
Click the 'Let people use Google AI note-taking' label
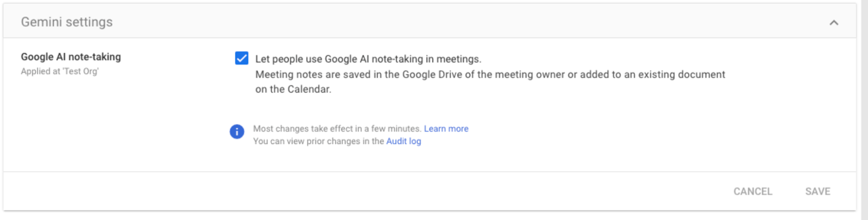368,59
